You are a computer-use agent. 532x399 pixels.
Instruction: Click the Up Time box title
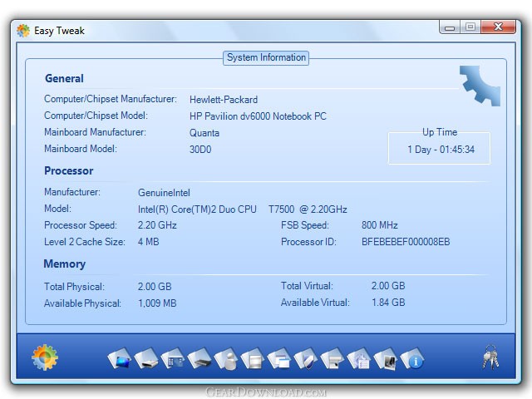tap(440, 132)
